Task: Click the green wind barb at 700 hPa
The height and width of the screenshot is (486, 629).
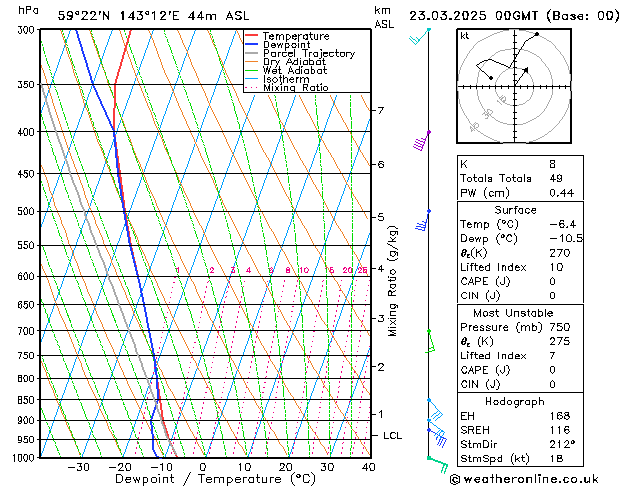Action: [x=430, y=341]
